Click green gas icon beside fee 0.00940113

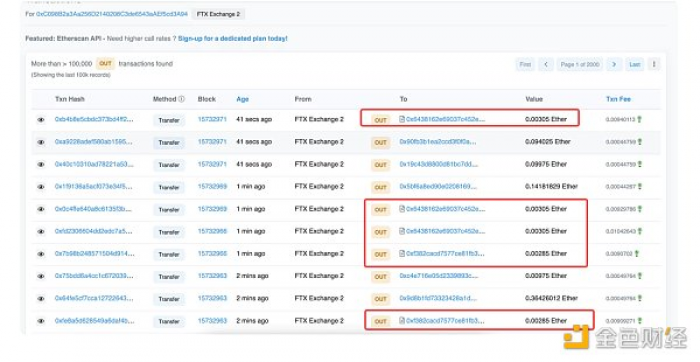tap(639, 119)
